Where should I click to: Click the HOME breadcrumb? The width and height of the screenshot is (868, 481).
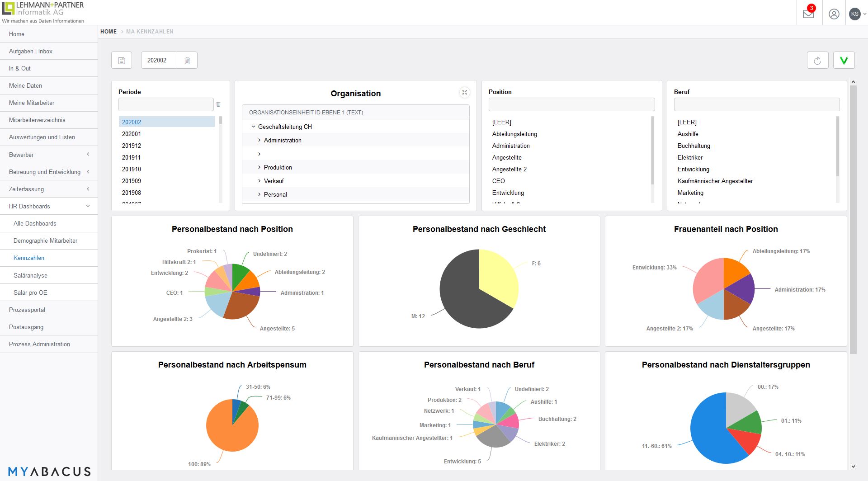pyautogui.click(x=108, y=32)
